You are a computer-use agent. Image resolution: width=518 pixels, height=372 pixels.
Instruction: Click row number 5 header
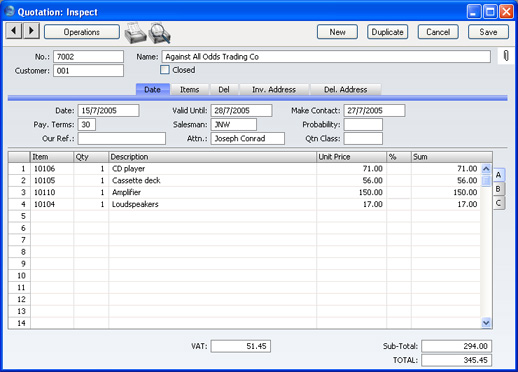pos(19,216)
